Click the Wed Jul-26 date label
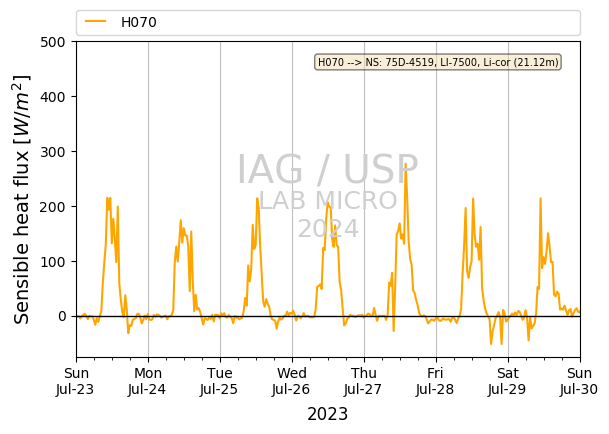Screen dimensions: 609x434 pyautogui.click(x=291, y=381)
